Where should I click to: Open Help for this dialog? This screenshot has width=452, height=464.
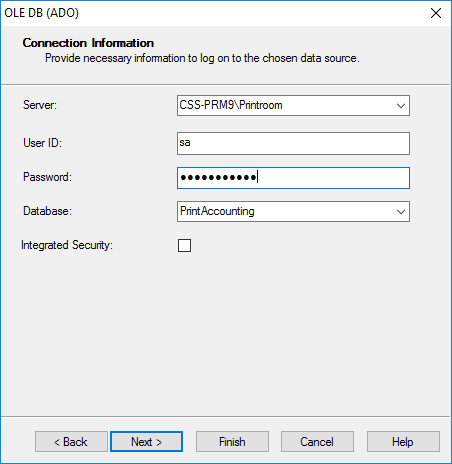[403, 442]
